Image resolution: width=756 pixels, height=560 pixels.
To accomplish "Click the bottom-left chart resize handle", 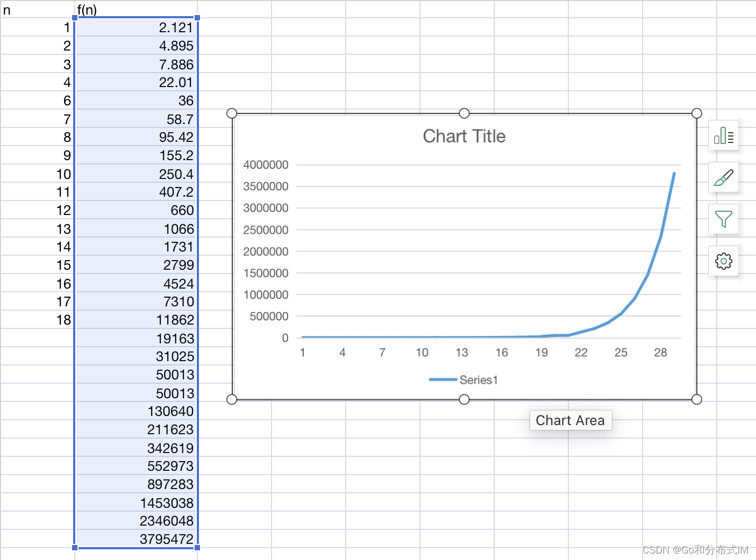I will pyautogui.click(x=232, y=399).
